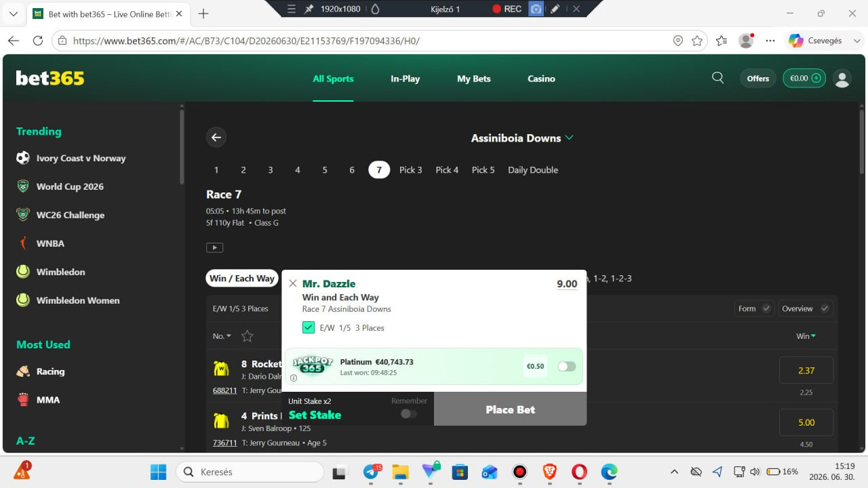The height and width of the screenshot is (488, 868).
Task: Open Opera browser from the taskbar
Action: pos(579,472)
